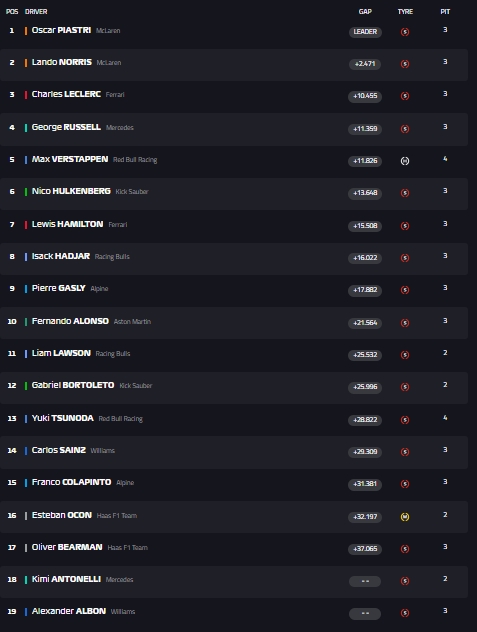This screenshot has height=632, width=477.
Task: Click Albon's soft tyre icon
Action: tap(405, 613)
